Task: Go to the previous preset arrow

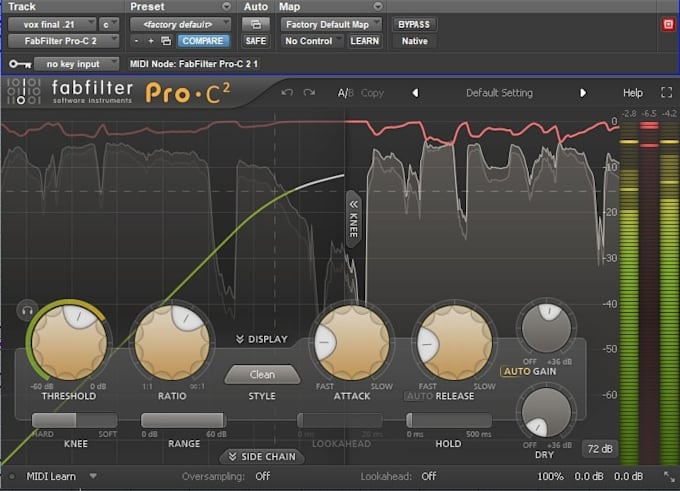Action: (415, 93)
